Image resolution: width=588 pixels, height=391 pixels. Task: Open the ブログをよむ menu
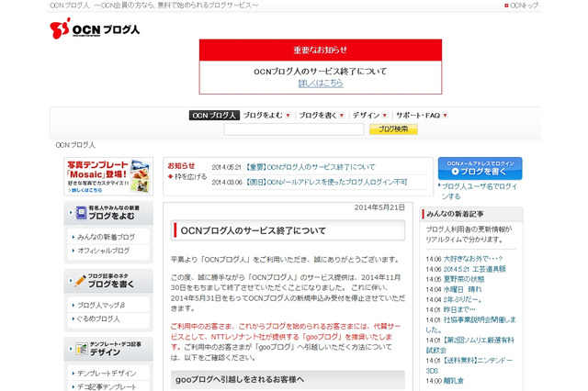pyautogui.click(x=263, y=116)
